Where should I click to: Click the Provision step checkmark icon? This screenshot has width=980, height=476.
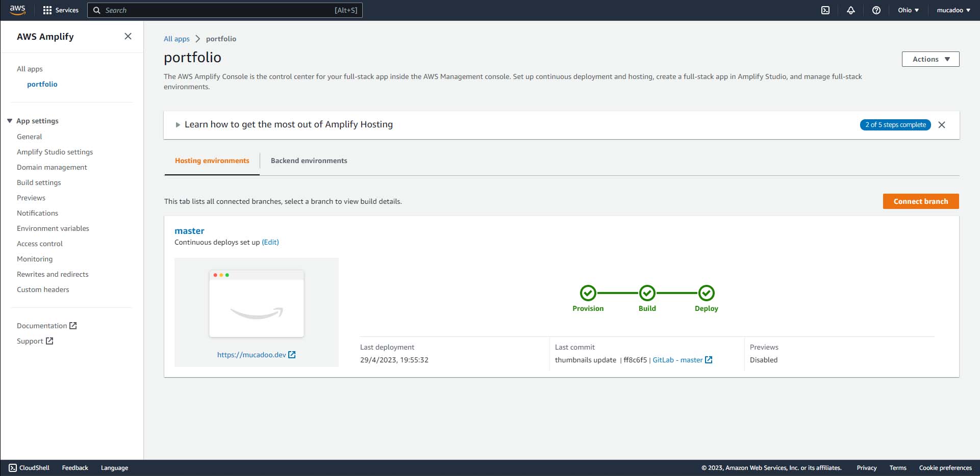[588, 293]
